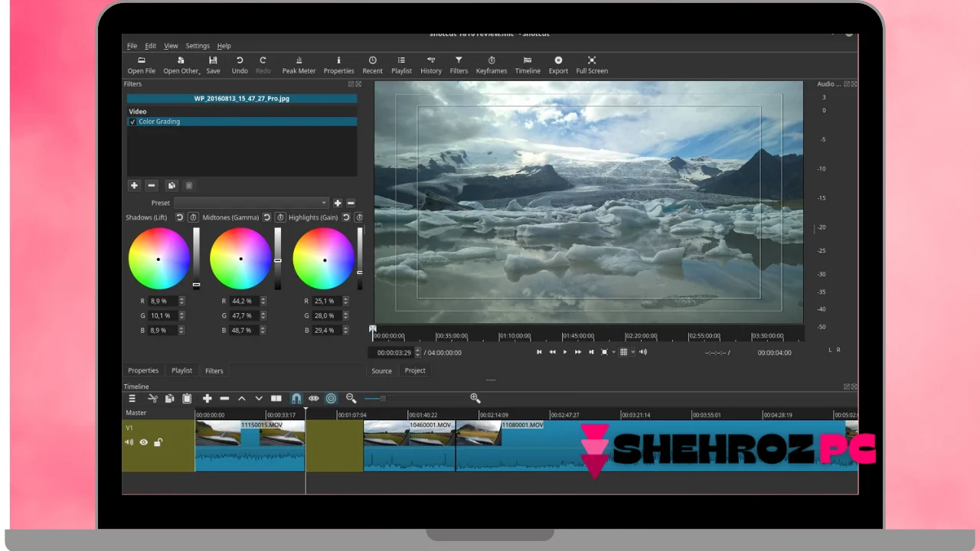Screen dimensions: 980x551
Task: Delete the preset with the minus button
Action: [x=351, y=203]
